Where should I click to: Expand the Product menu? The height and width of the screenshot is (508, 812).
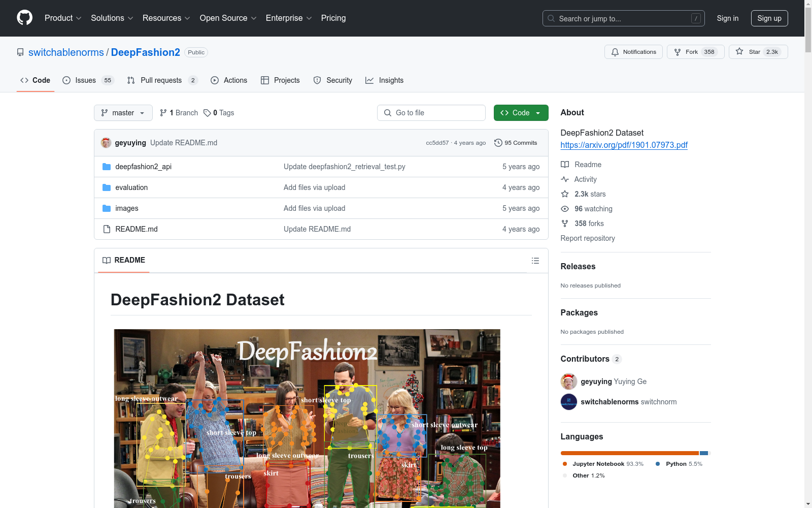click(x=63, y=18)
